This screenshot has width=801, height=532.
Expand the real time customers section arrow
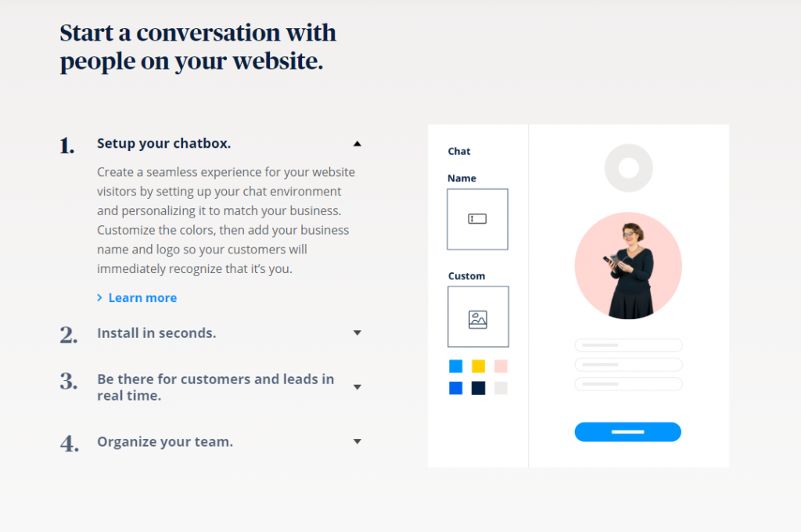[357, 387]
